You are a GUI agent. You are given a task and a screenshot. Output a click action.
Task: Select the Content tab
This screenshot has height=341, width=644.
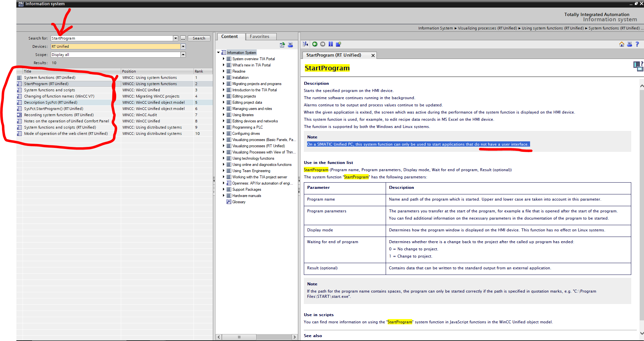(x=229, y=36)
